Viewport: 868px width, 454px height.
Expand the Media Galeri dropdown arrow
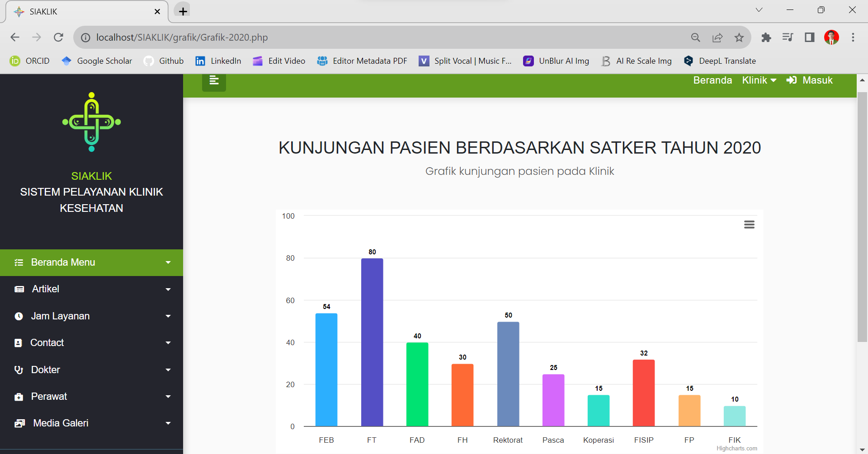[168, 423]
